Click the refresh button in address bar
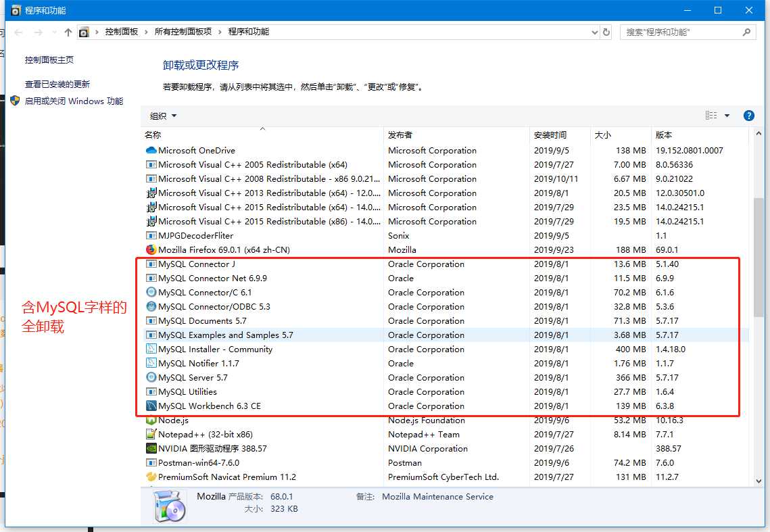The width and height of the screenshot is (770, 532). (x=606, y=32)
